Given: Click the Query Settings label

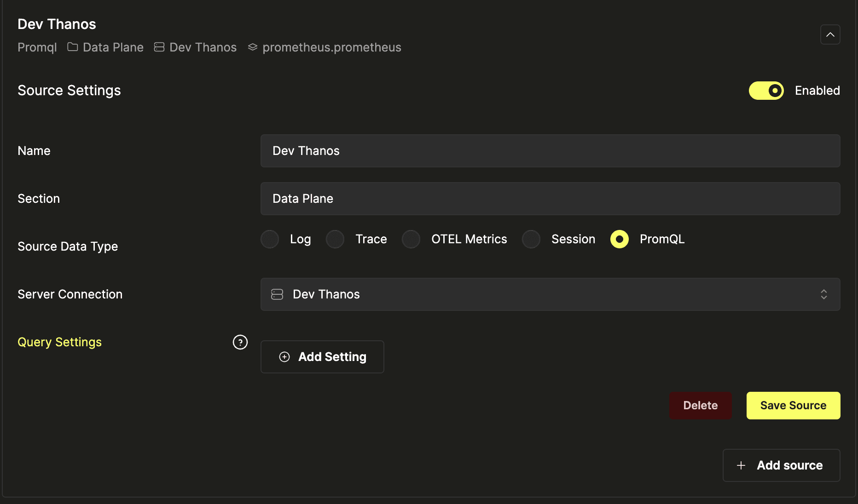Looking at the screenshot, I should 59,342.
